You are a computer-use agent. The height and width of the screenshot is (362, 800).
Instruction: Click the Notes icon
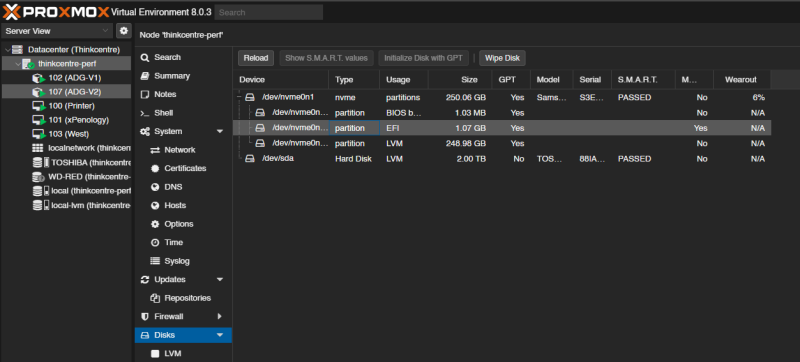pos(145,94)
